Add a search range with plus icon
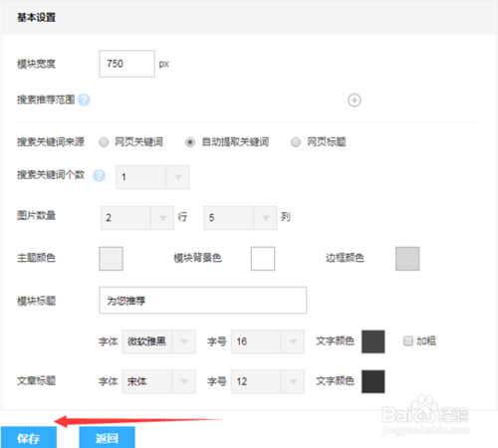498x448 pixels. pyautogui.click(x=355, y=100)
